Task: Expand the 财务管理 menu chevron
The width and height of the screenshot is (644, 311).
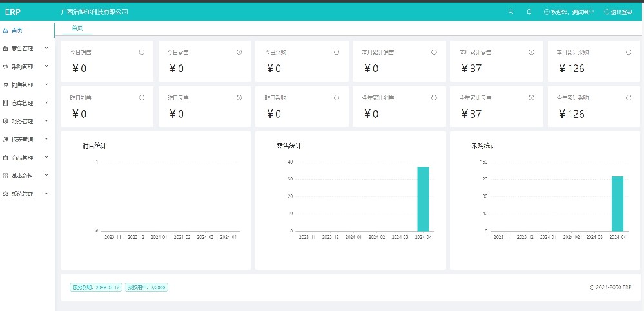Action: pos(46,120)
